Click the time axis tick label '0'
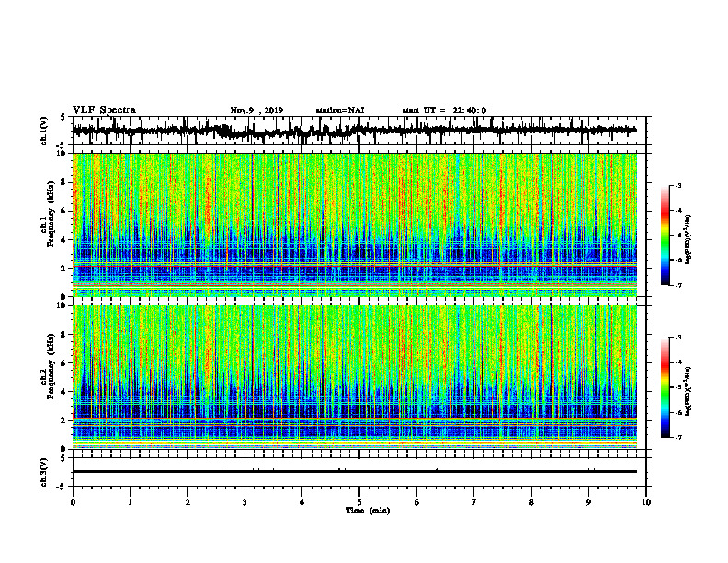728x563 pixels. point(73,502)
